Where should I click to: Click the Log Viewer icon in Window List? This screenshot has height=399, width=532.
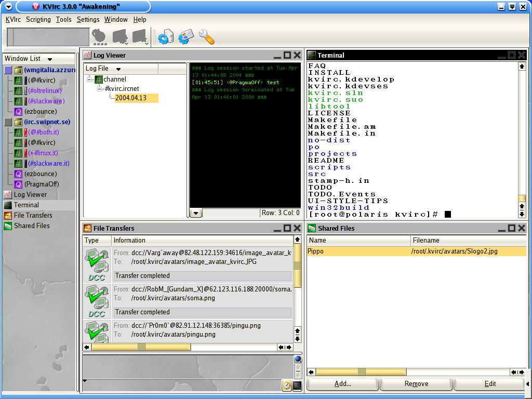click(x=8, y=194)
